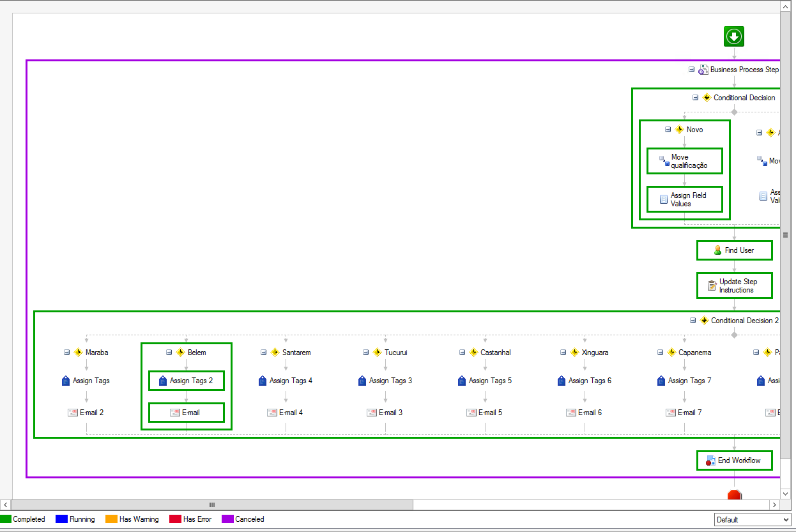This screenshot has height=532, width=796.
Task: Collapse the Novo branch
Action: point(668,129)
